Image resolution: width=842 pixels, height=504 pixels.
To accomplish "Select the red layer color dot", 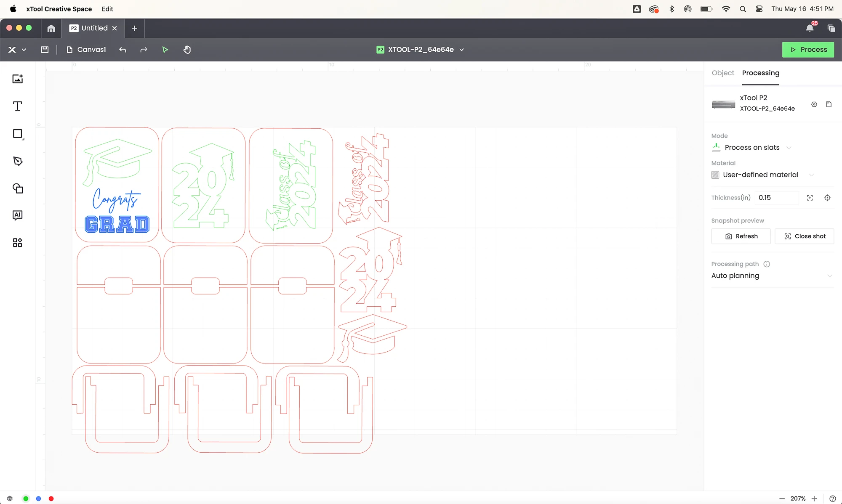I will 51,499.
